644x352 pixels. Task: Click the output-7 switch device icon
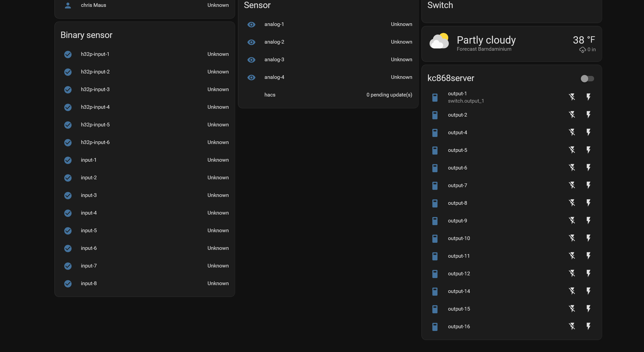[x=435, y=185]
